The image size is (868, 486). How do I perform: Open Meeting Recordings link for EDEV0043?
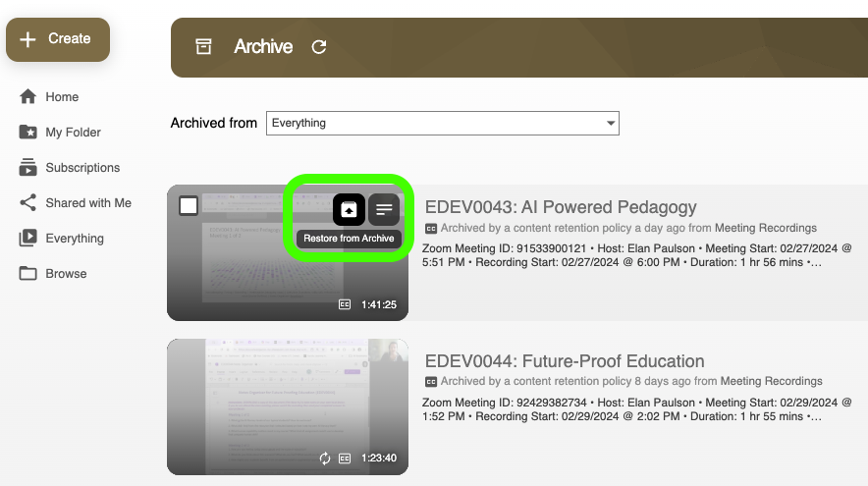pyautogui.click(x=766, y=228)
